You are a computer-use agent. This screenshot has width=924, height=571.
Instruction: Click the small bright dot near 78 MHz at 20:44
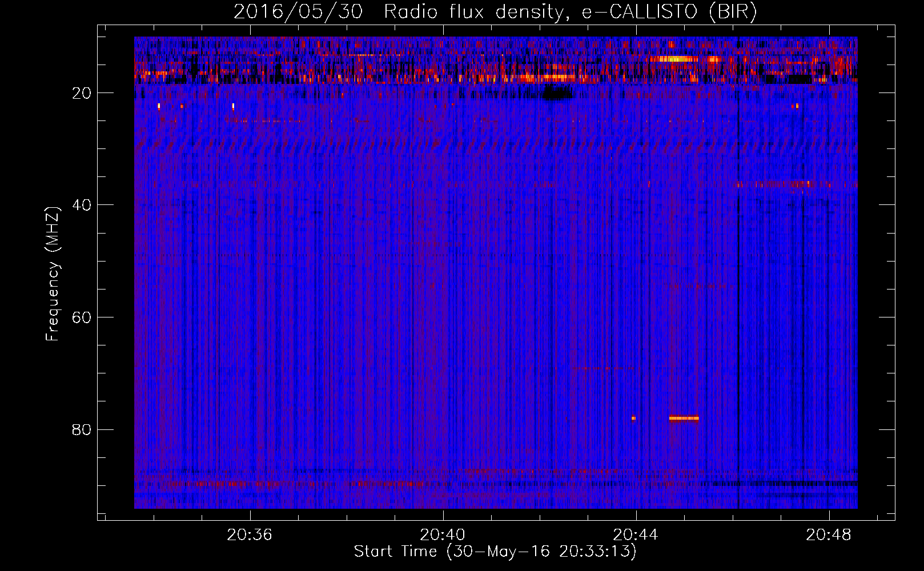[x=633, y=418]
